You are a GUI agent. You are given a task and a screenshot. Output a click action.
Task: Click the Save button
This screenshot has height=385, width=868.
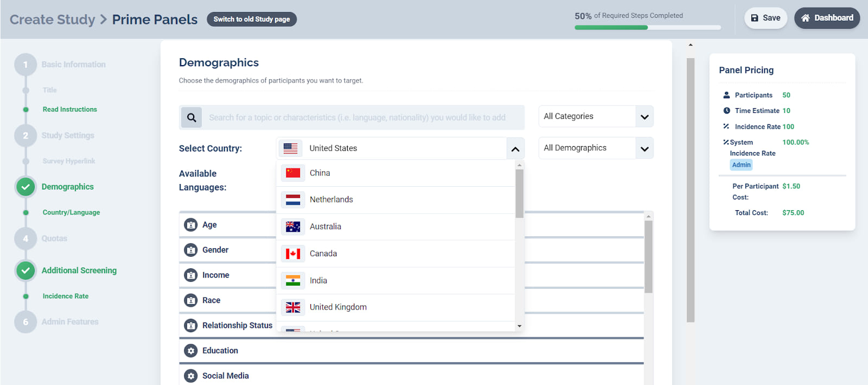click(765, 18)
